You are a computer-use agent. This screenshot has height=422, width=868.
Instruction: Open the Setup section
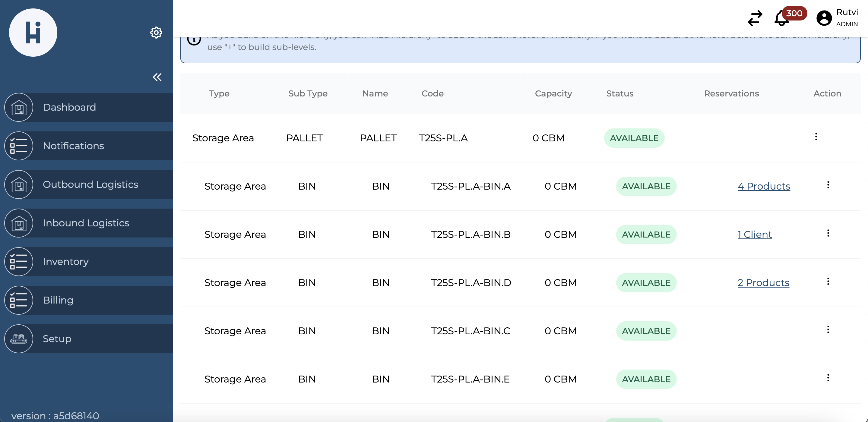[57, 339]
